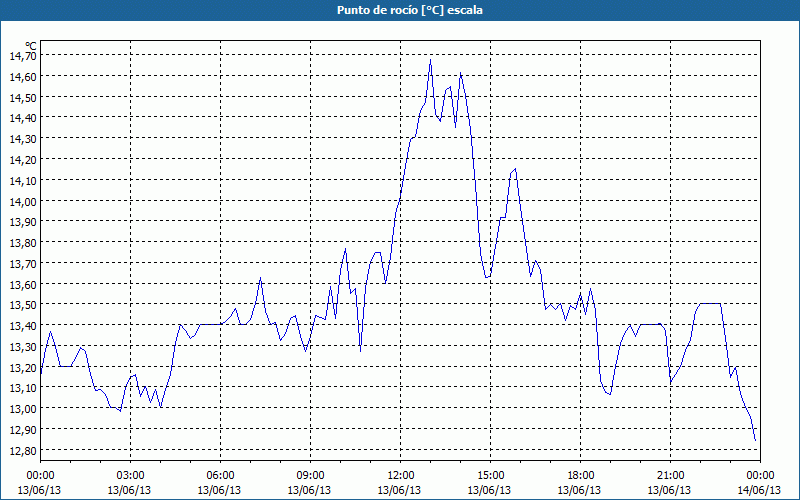The image size is (800, 500).
Task: Click the dew point curve's highest peak near 13:00
Action: pos(430,60)
